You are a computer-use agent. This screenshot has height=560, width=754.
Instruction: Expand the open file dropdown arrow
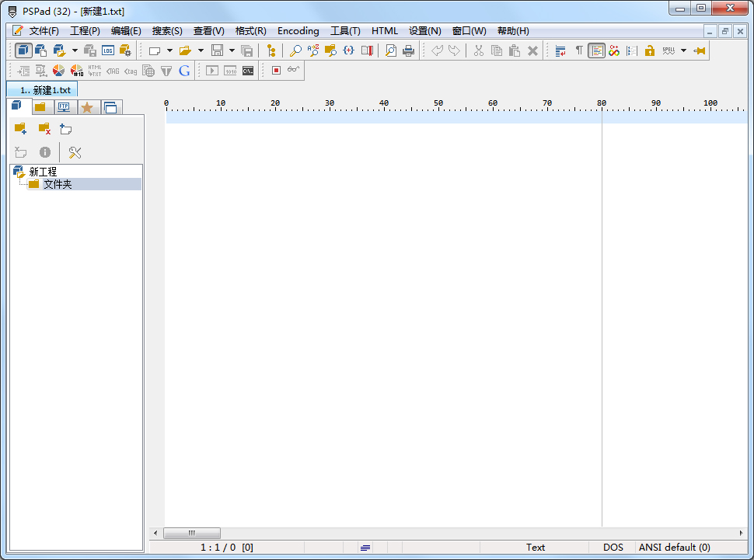click(x=201, y=50)
